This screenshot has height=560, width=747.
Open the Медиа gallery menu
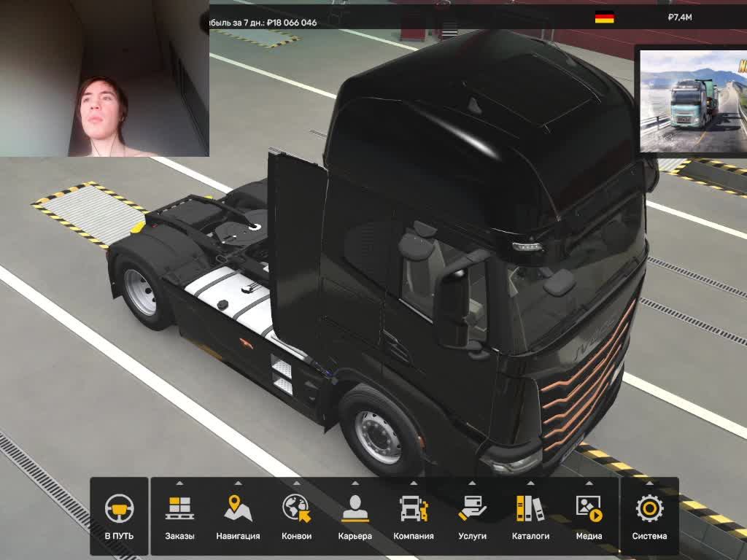pyautogui.click(x=589, y=517)
